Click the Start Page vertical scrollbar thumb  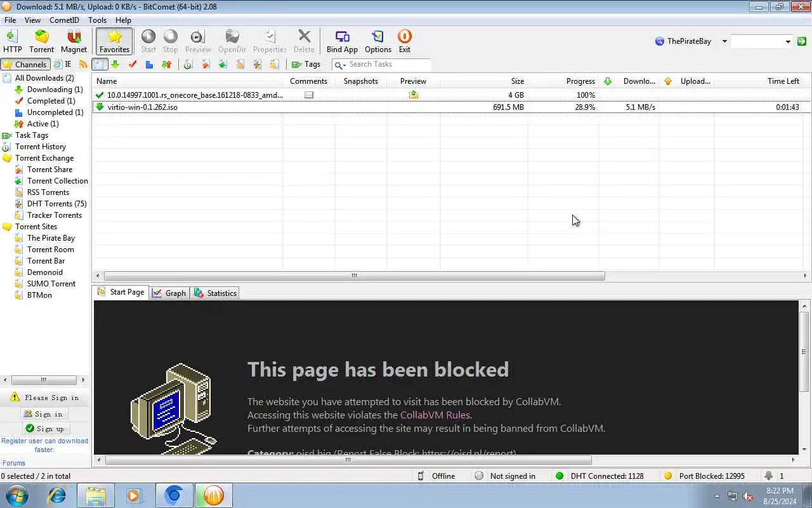(804, 351)
